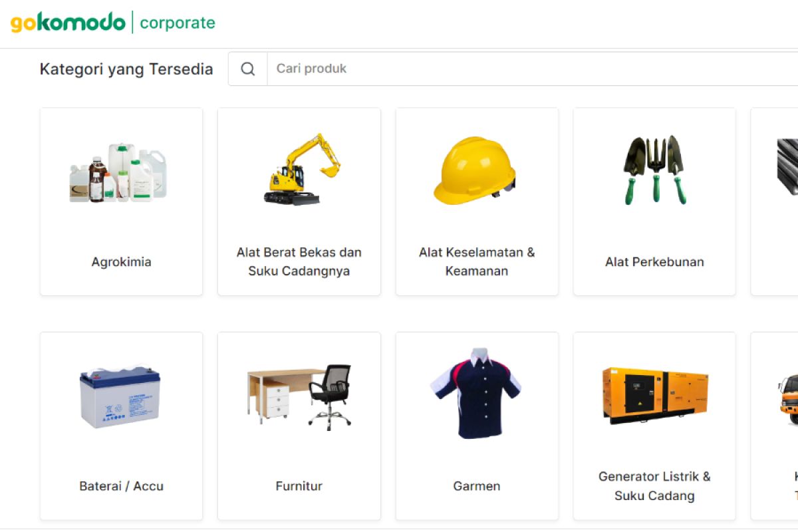
Task: Click the search magnifier icon
Action: coord(248,69)
